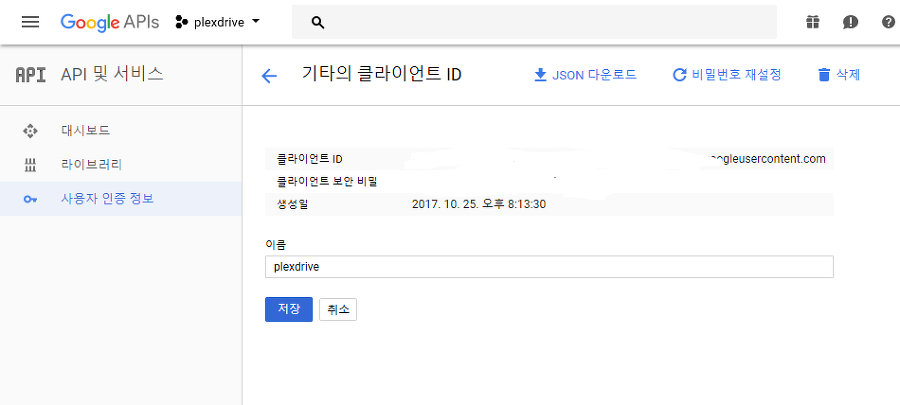Screen dimensions: 900x405
Task: Click the 삭제 delete button
Action: [838, 75]
